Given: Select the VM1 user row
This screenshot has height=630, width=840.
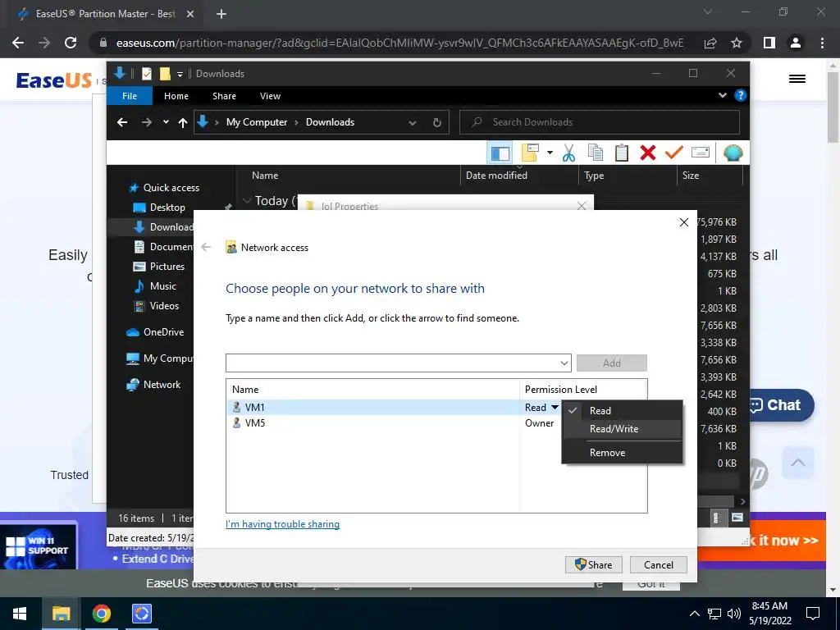Looking at the screenshot, I should [373, 408].
